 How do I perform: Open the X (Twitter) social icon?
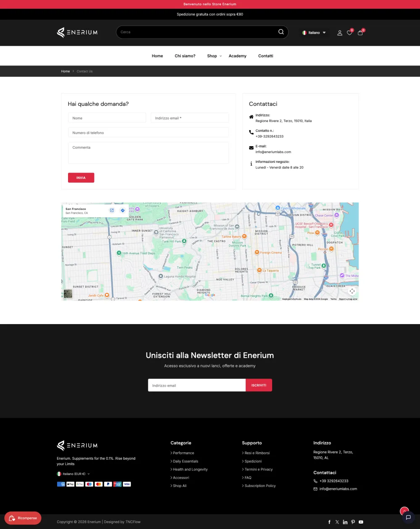tap(337, 522)
